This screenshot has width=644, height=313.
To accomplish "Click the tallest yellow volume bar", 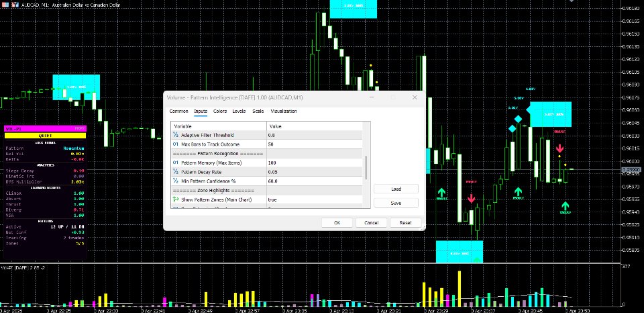I will [x=460, y=288].
